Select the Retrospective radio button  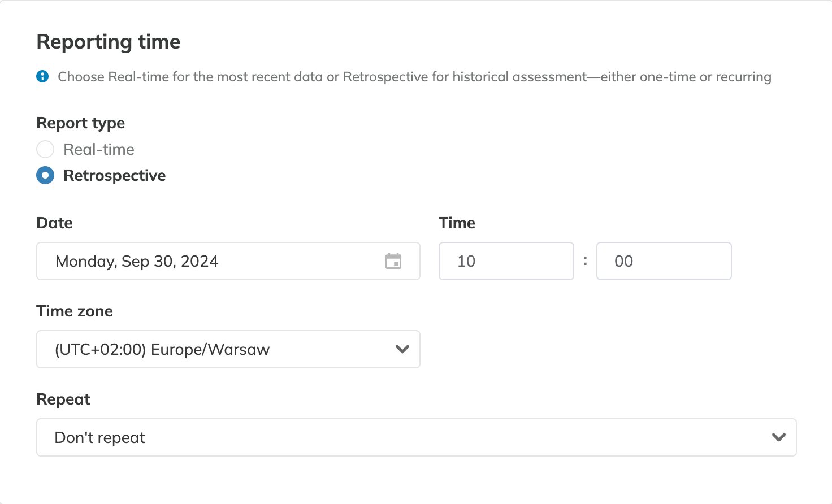pyautogui.click(x=45, y=175)
